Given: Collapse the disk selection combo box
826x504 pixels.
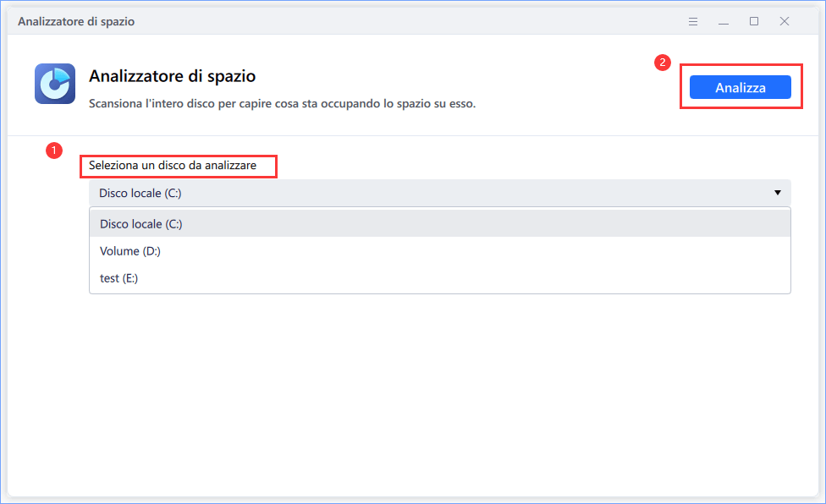Looking at the screenshot, I should coord(440,193).
